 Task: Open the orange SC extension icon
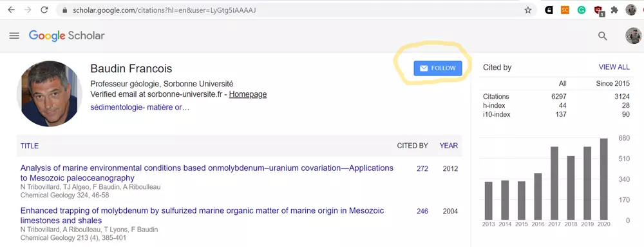[x=565, y=10]
